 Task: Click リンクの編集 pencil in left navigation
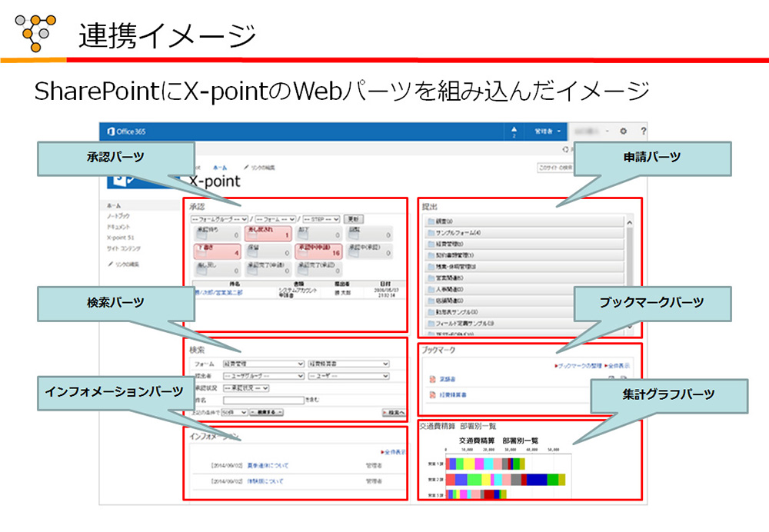pos(124,264)
